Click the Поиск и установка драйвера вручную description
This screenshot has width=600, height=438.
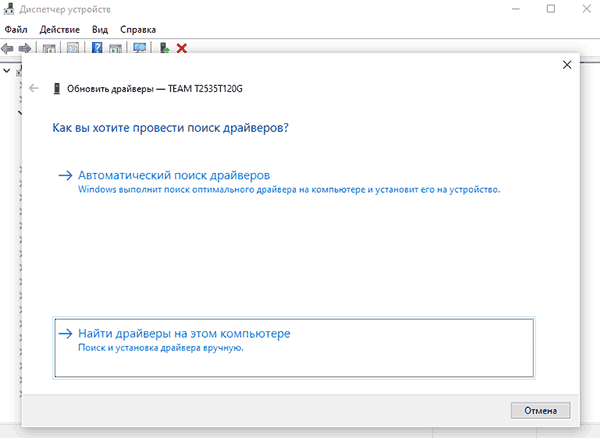click(161, 348)
